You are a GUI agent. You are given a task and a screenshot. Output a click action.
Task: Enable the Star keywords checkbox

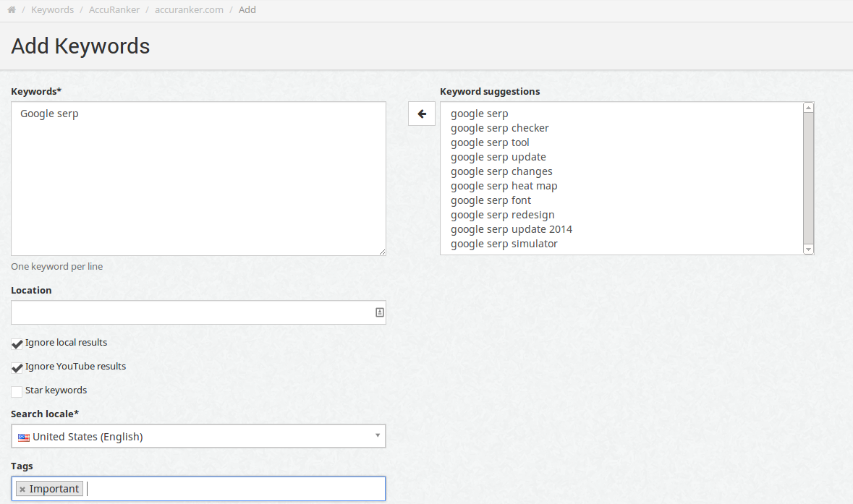pos(17,391)
